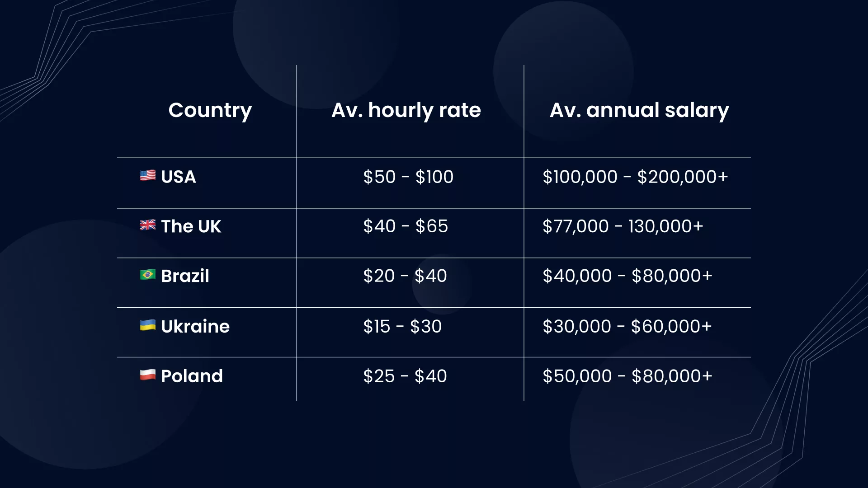
Task: Click the USA flag icon
Action: coord(148,175)
